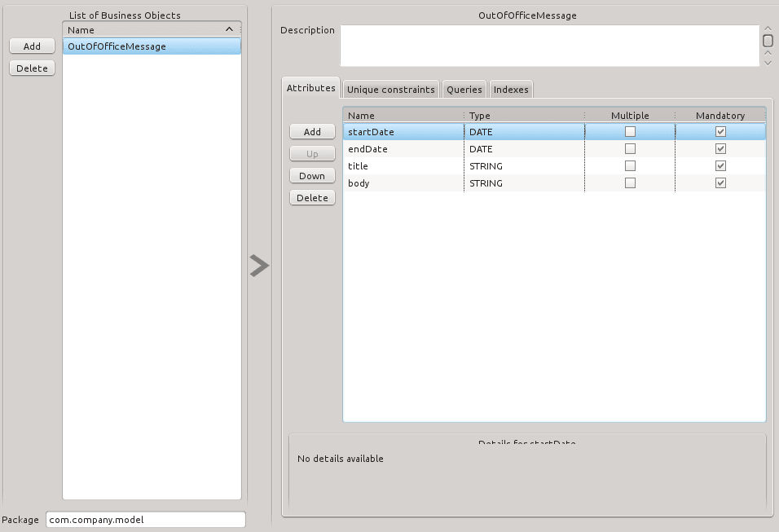Move the attribute down with Down button

click(x=312, y=176)
